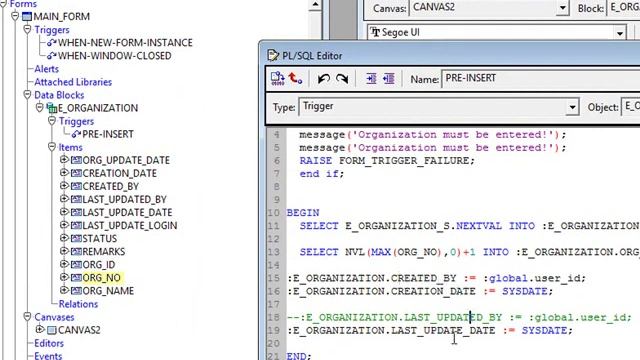Expand the ORG_UPDATE_DATE item node
The image size is (640, 360).
point(64,160)
